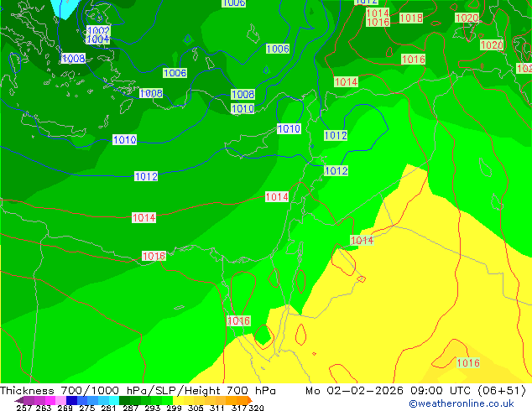Click the legend value 299
The height and width of the screenshot is (411, 532).
[174, 408]
